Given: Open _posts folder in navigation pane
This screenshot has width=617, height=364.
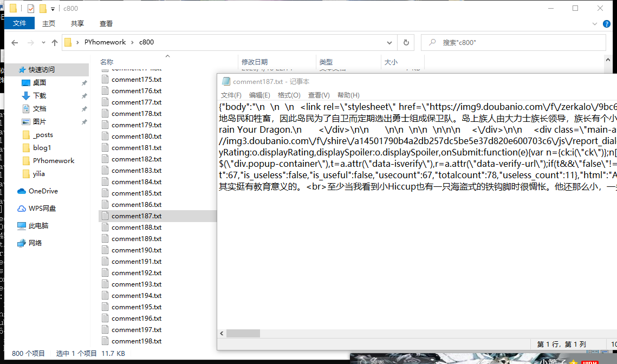Looking at the screenshot, I should pyautogui.click(x=43, y=134).
